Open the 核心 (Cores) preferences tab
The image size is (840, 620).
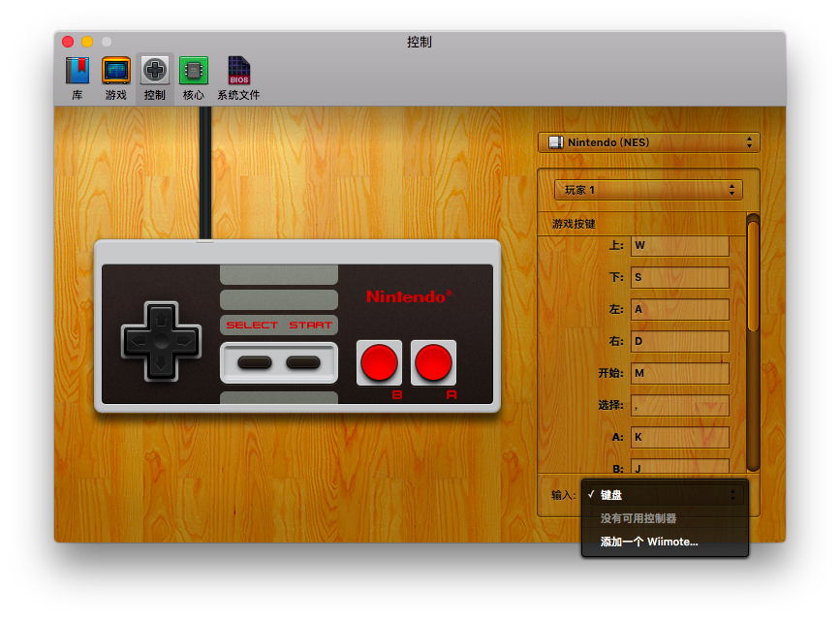point(194,78)
